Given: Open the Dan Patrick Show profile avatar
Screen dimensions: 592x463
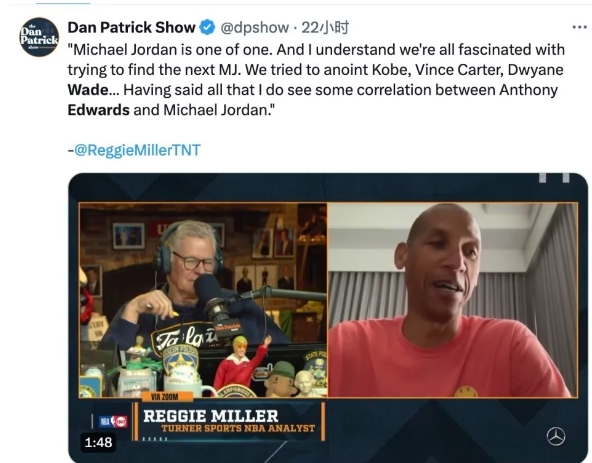Looking at the screenshot, I should click(39, 37).
